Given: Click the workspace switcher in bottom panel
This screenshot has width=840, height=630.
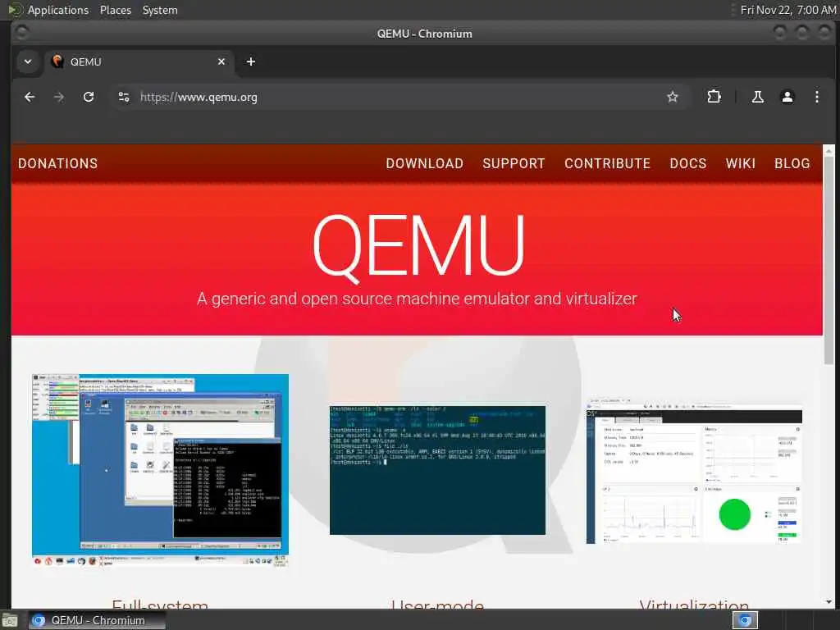Looking at the screenshot, I should (x=745, y=620).
